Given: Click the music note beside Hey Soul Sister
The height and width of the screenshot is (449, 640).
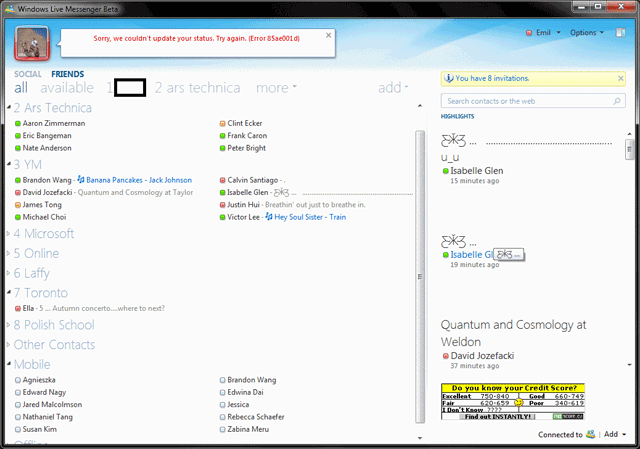Looking at the screenshot, I should pos(269,217).
